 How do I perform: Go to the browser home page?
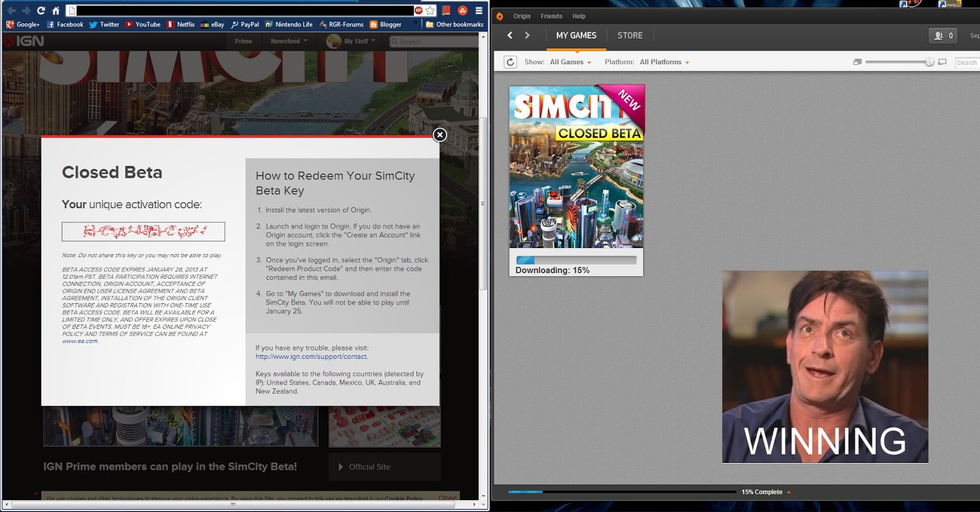coord(56,10)
